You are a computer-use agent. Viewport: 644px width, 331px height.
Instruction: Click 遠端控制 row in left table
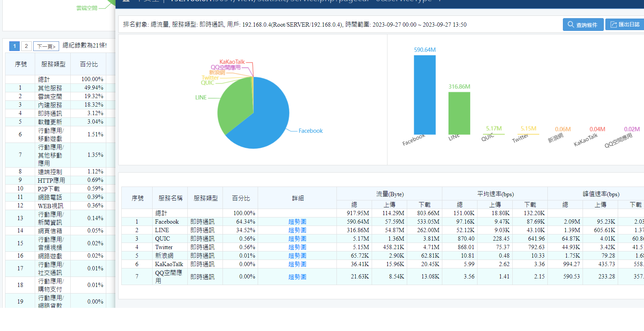60,172
